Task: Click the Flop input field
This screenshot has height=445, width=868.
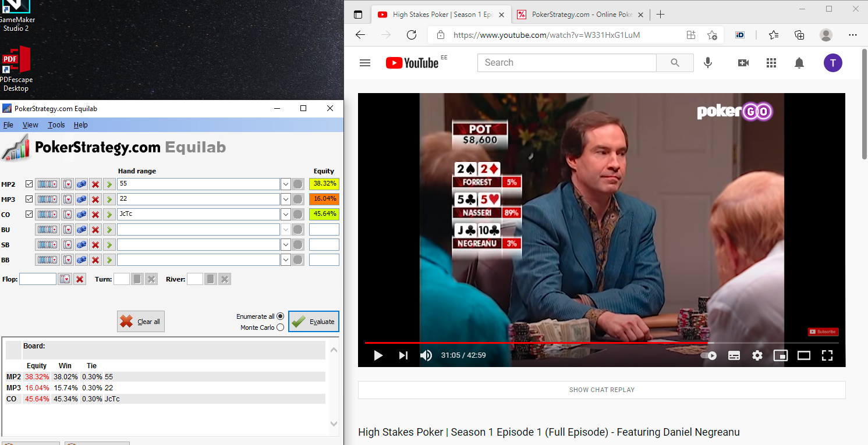Action: [38, 279]
